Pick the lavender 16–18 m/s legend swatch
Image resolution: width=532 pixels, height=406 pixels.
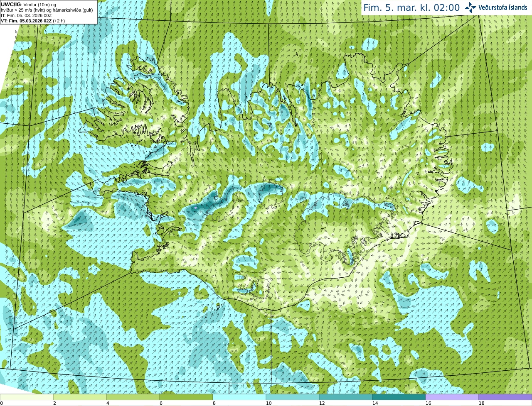[x=452, y=397]
